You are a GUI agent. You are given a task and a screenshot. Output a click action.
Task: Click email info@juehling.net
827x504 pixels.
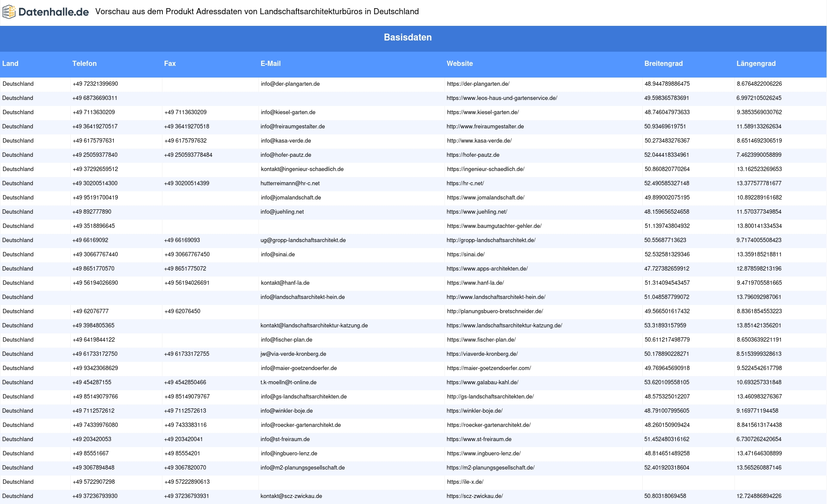click(x=282, y=212)
